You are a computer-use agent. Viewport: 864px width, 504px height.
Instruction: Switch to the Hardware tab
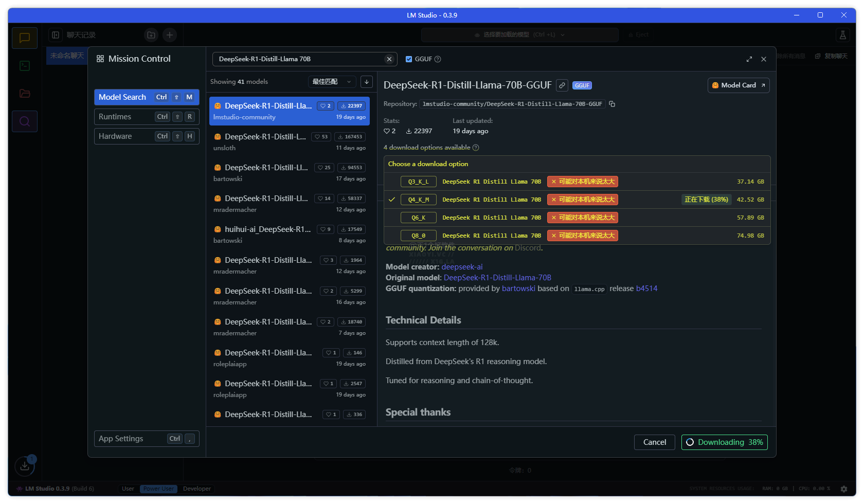click(x=146, y=136)
